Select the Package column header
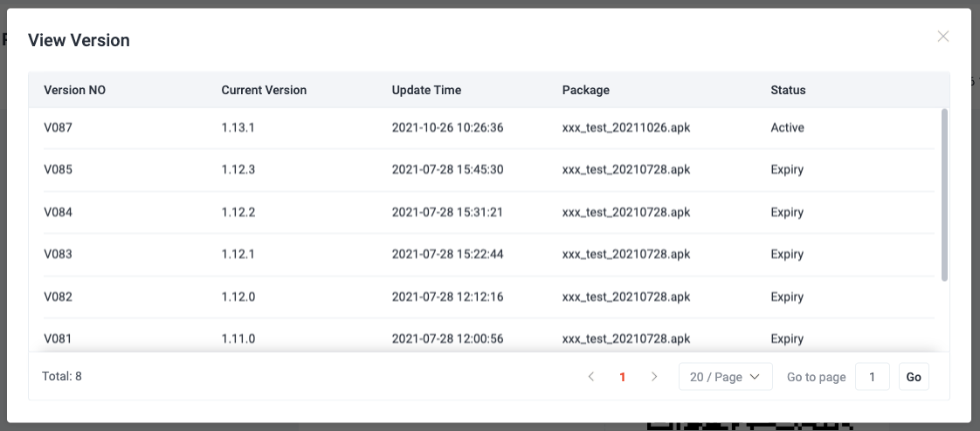980x431 pixels. [585, 90]
